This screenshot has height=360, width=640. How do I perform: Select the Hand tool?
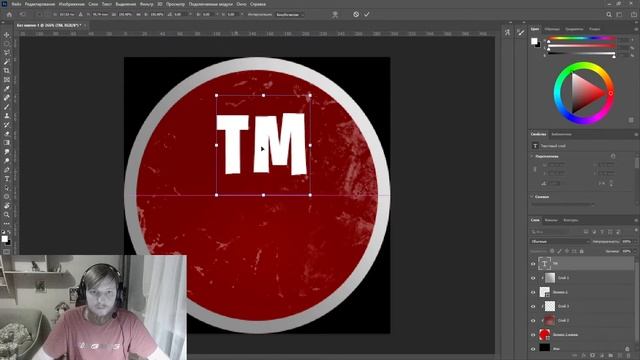point(7,206)
